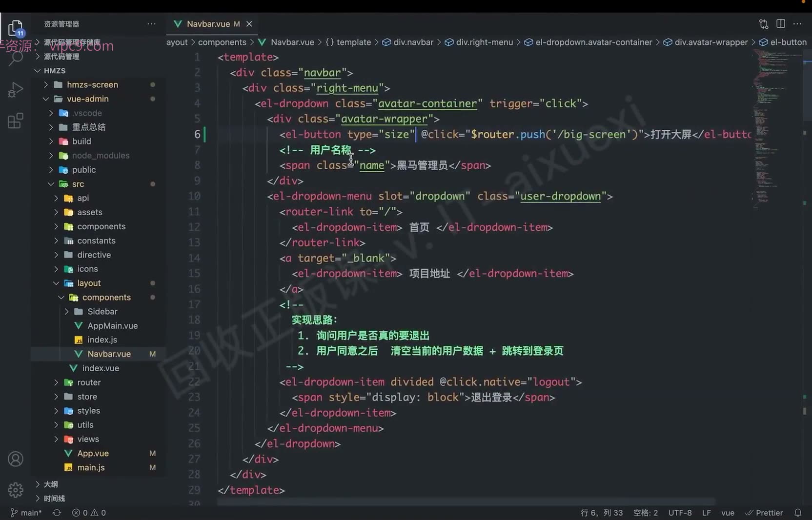Viewport: 812px width, 520px height.
Task: Click the main* git branch indicator
Action: [x=26, y=513]
